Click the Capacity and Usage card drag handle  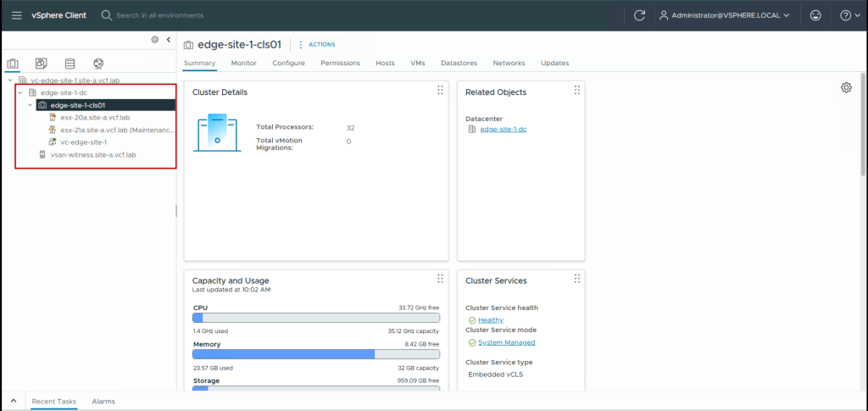(440, 278)
